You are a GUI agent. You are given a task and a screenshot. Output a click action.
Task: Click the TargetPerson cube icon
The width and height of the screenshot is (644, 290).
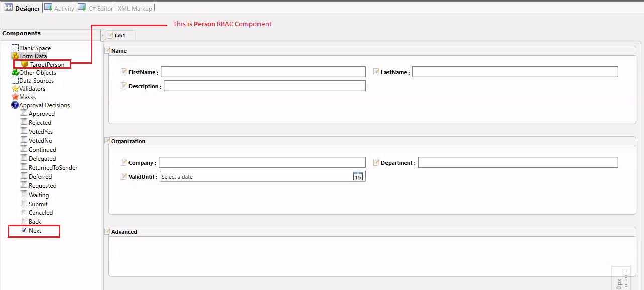pos(25,64)
